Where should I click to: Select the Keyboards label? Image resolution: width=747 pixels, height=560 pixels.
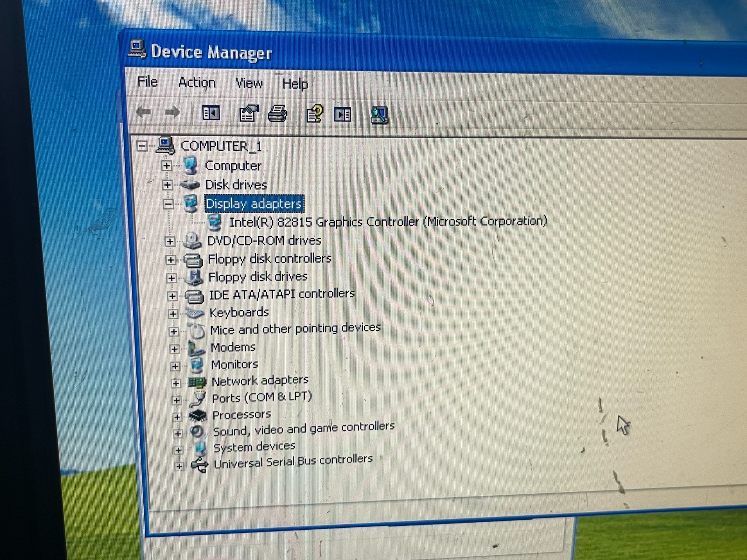pos(239,312)
